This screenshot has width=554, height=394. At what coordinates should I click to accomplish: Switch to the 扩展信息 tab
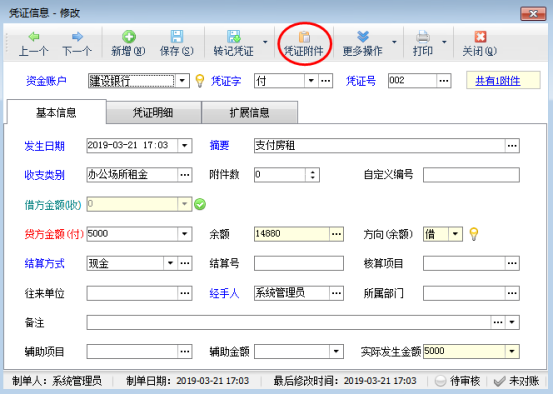pos(249,113)
